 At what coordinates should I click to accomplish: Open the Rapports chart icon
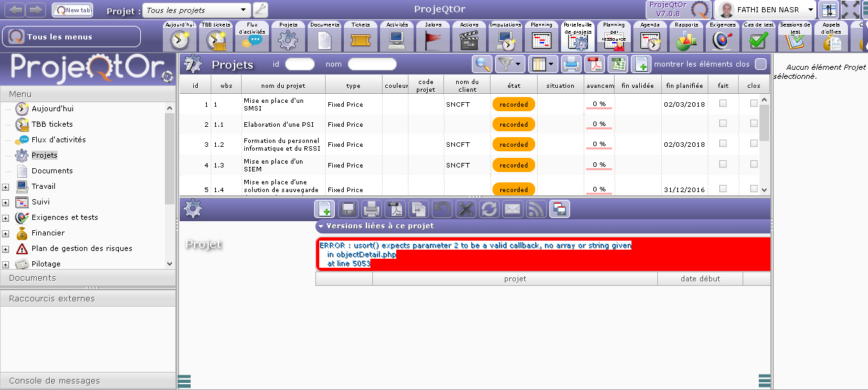coord(686,40)
